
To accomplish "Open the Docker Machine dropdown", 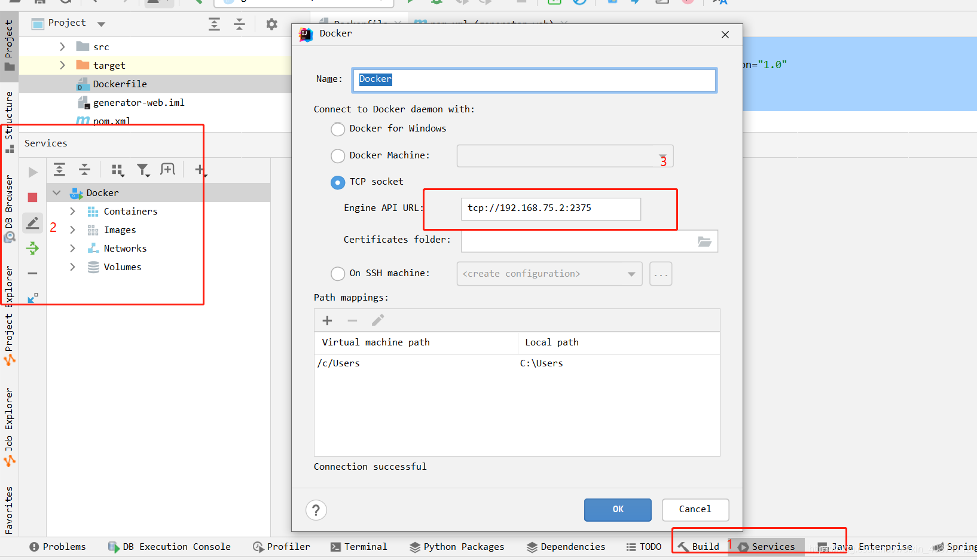I will tap(565, 156).
